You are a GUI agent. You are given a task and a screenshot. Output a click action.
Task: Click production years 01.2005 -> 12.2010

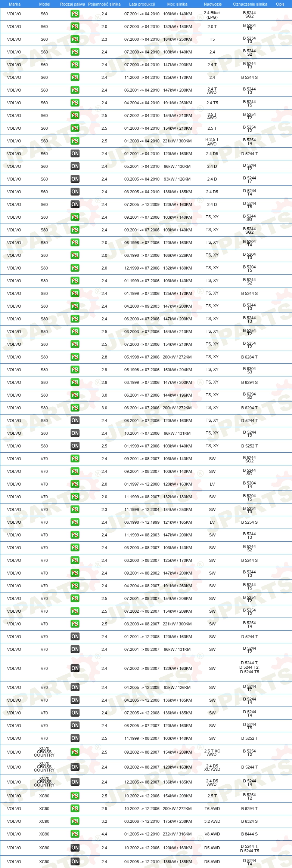(142, 834)
